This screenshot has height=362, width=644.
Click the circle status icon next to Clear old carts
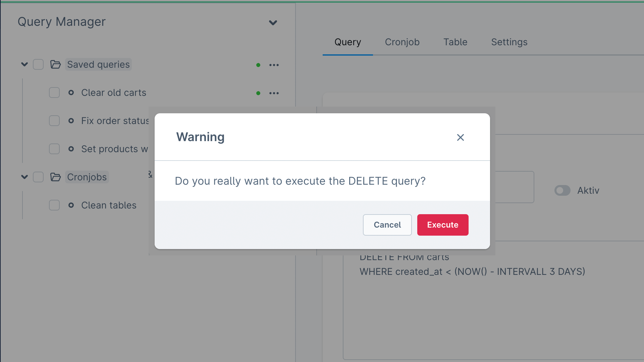point(258,93)
